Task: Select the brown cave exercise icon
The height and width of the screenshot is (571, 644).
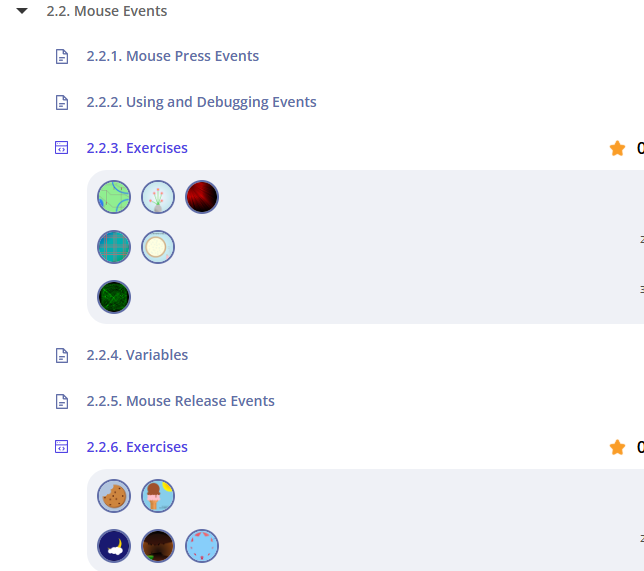Action: click(158, 546)
